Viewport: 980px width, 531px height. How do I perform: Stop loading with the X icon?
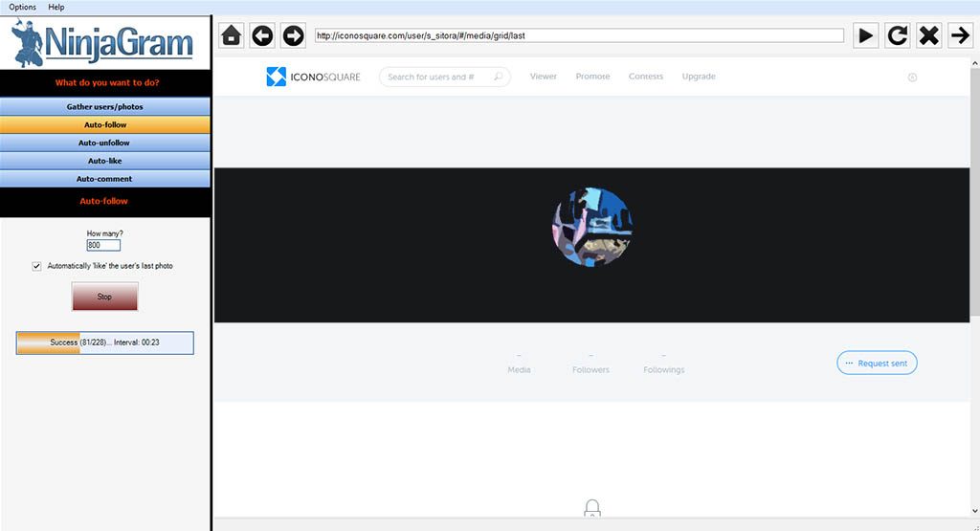tap(928, 36)
